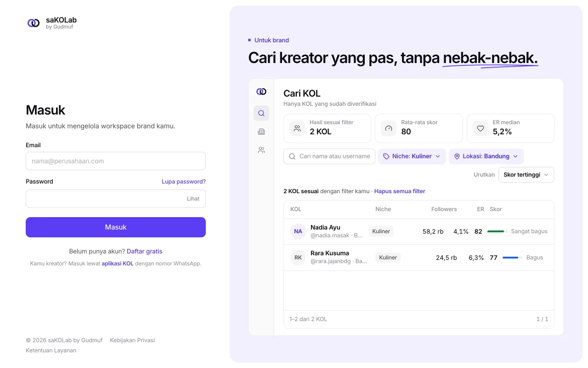Click the saKOLab logo in the header
The image size is (588, 368).
(x=34, y=23)
